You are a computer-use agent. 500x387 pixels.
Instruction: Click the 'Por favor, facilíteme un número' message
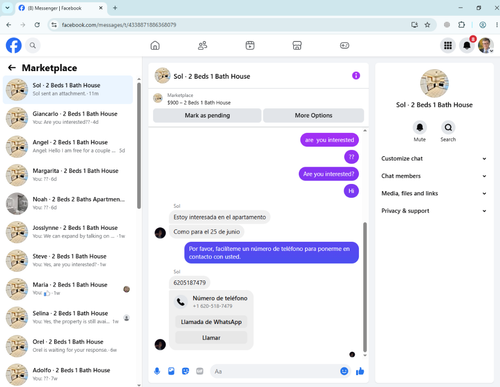271,253
